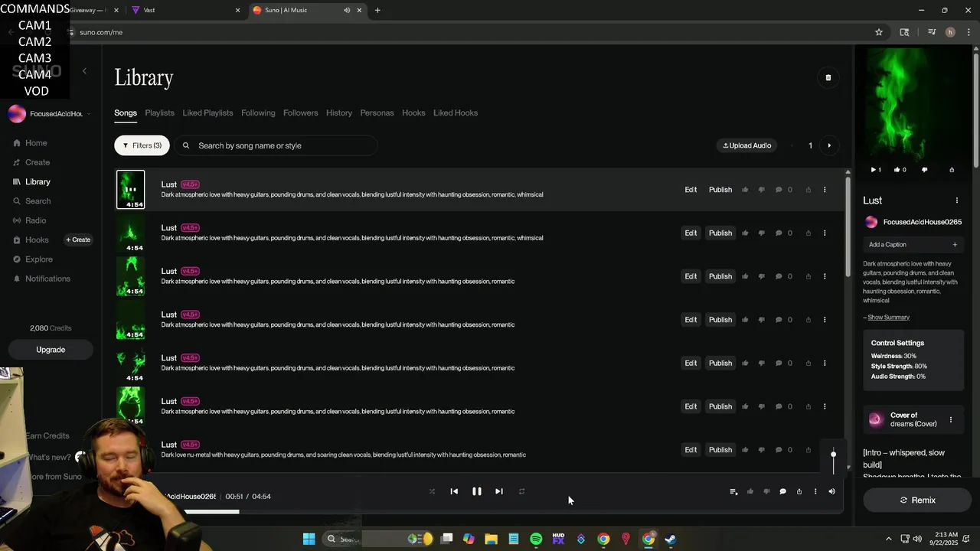Click the plus icon beside Add a Caption

(955, 245)
